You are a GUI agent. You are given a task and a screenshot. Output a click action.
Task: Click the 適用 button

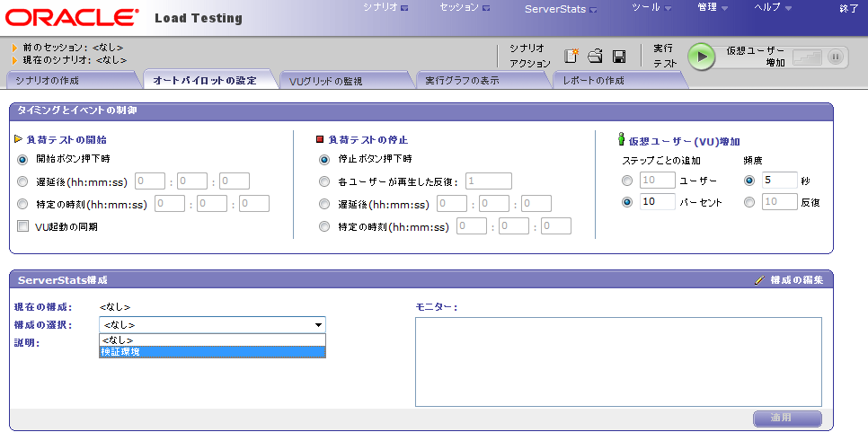point(787,418)
